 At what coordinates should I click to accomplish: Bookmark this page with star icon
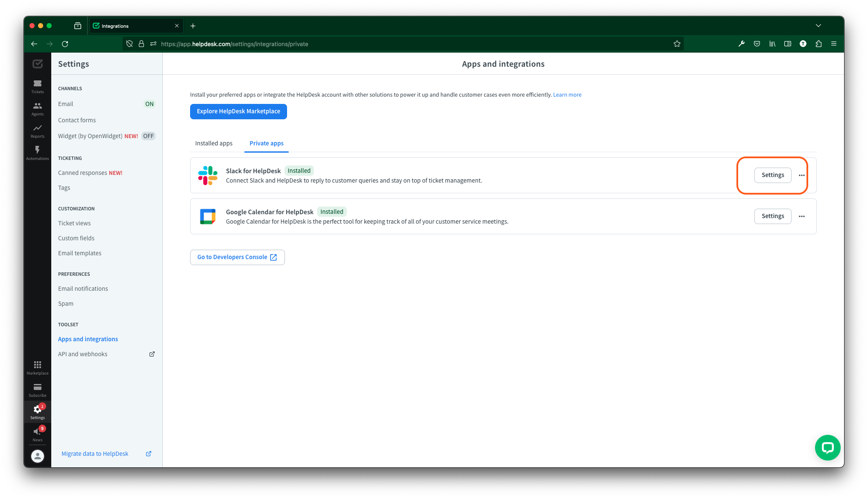[x=677, y=44]
